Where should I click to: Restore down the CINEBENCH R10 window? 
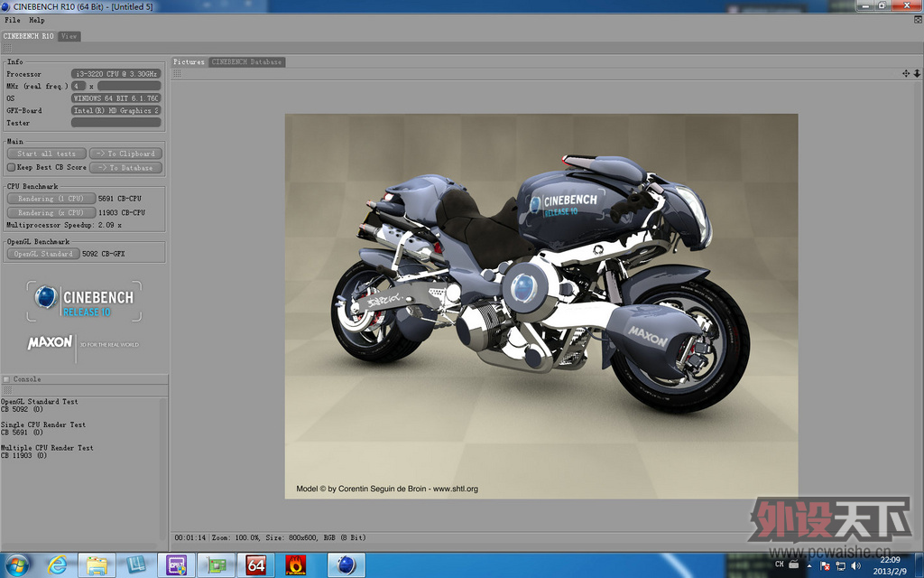pos(882,5)
